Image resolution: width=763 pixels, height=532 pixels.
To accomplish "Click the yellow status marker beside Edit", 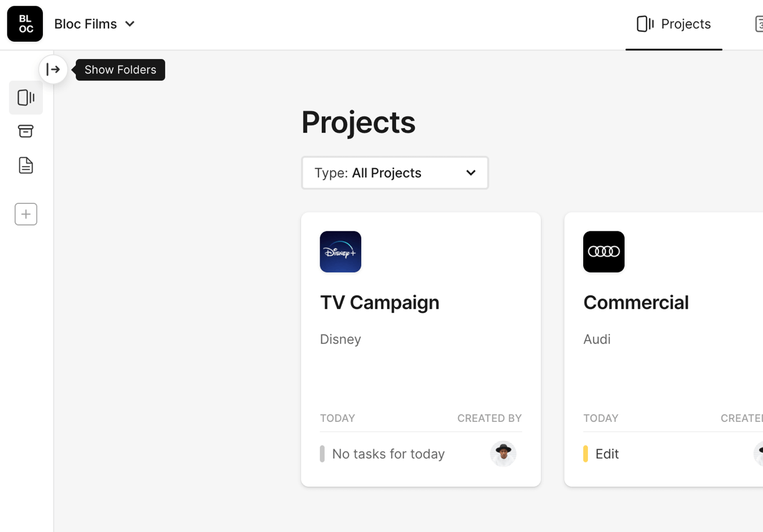I will 586,454.
